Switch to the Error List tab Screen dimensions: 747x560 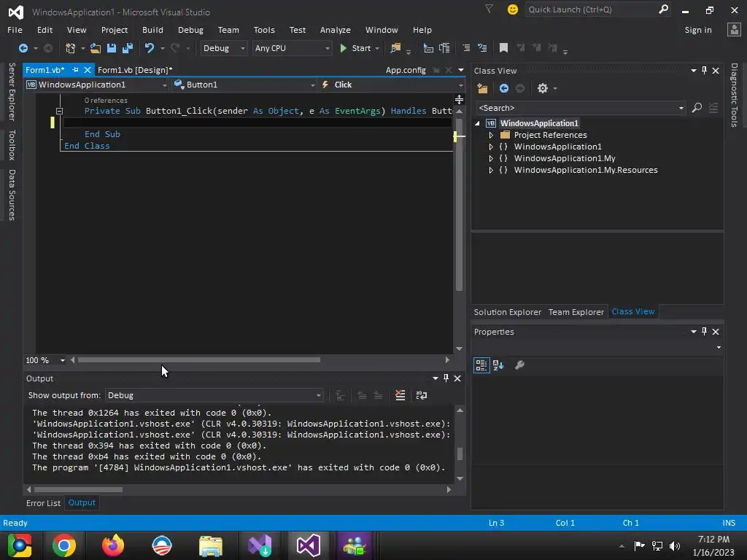click(43, 503)
